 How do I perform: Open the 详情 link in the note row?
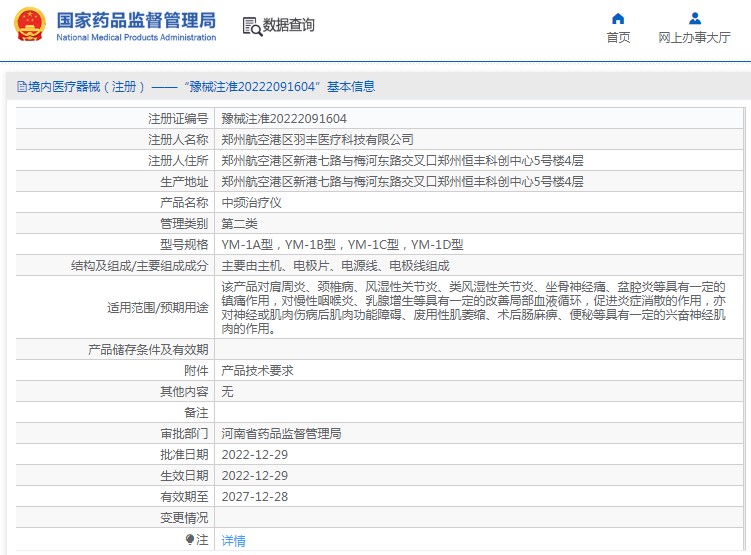[x=233, y=540]
